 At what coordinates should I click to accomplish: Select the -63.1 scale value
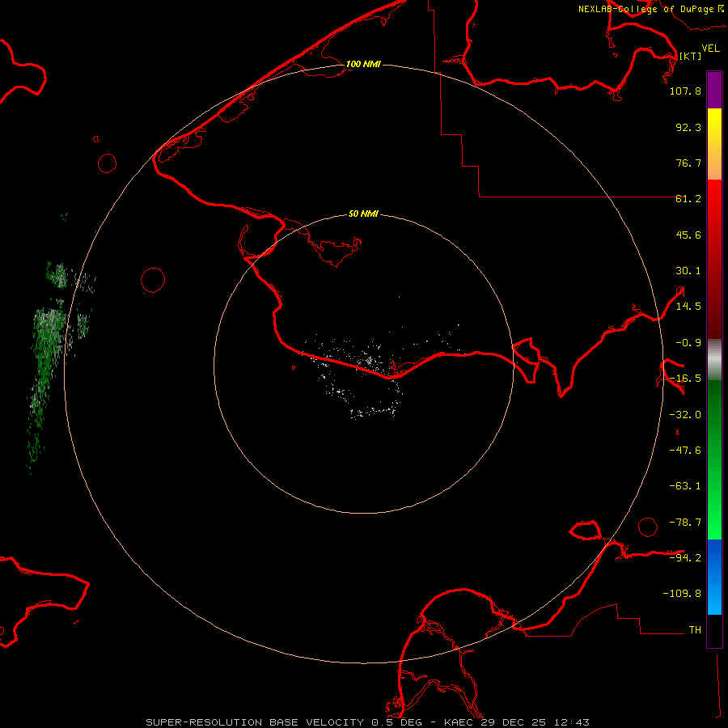click(685, 486)
